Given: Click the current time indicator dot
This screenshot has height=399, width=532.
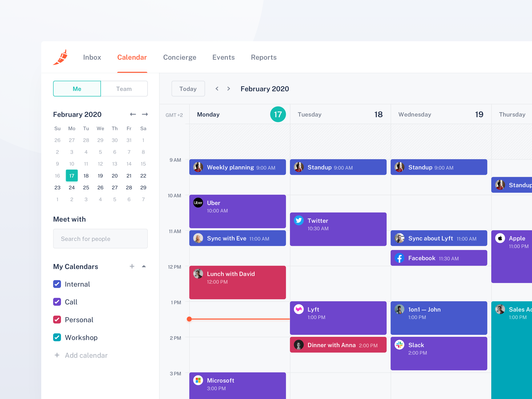Looking at the screenshot, I should (189, 319).
